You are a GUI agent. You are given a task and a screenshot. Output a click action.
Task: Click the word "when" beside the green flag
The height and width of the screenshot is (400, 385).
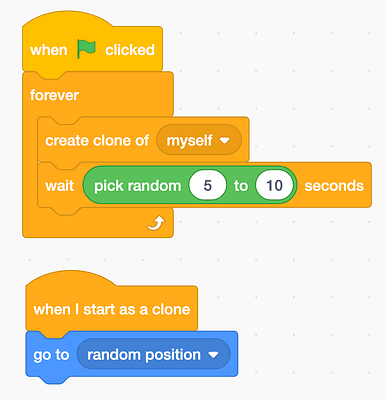tap(49, 50)
